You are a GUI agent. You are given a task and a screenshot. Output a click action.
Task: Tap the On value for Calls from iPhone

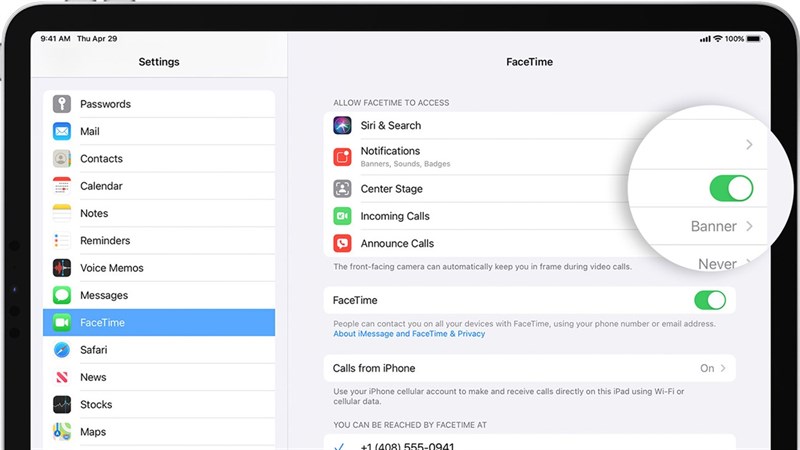tap(707, 368)
